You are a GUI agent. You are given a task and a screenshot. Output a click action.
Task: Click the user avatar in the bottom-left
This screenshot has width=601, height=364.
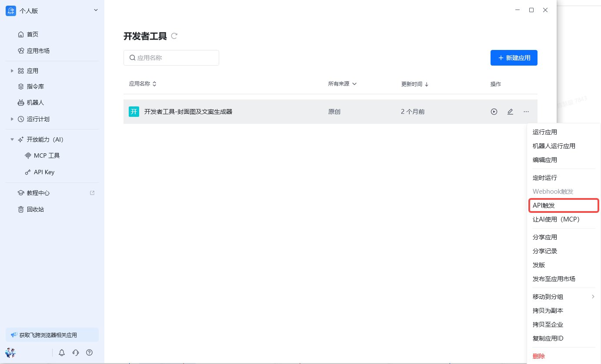[11, 352]
